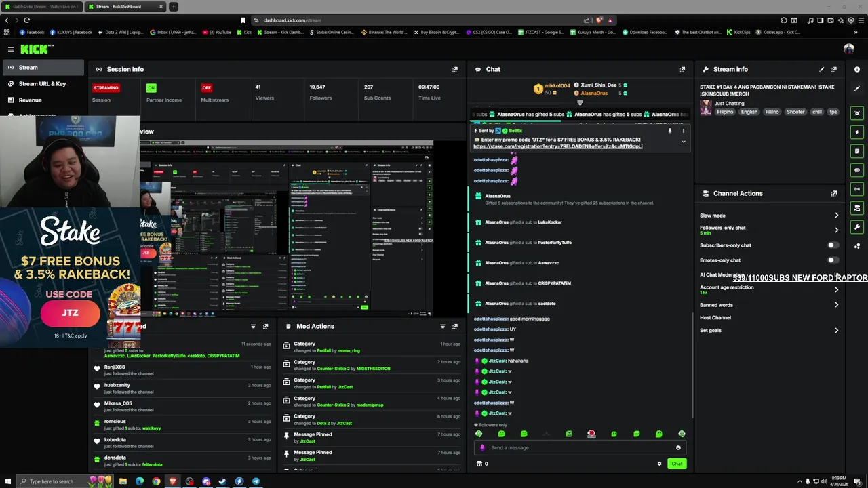Click the red emote in quick emote row
868x488 pixels.
591,434
